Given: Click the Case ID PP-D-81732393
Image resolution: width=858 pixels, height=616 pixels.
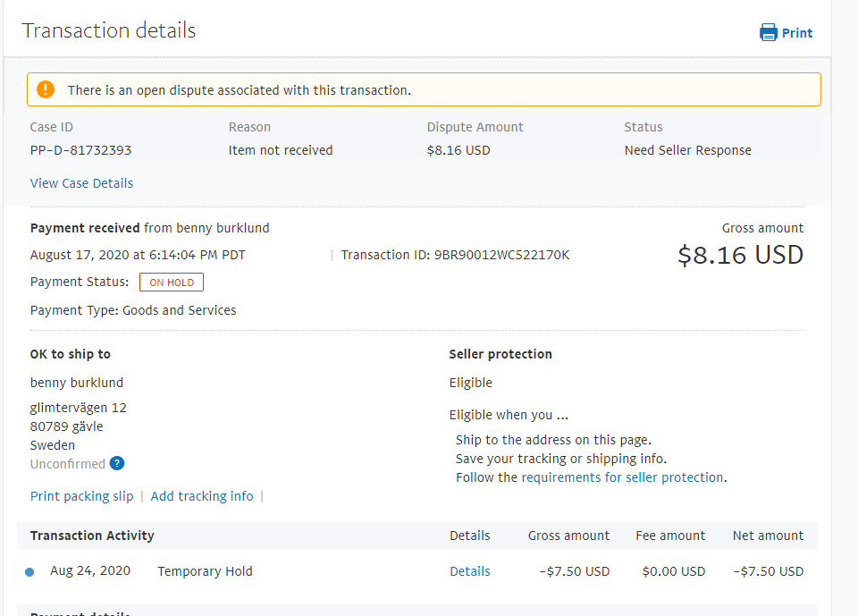Looking at the screenshot, I should pyautogui.click(x=80, y=150).
